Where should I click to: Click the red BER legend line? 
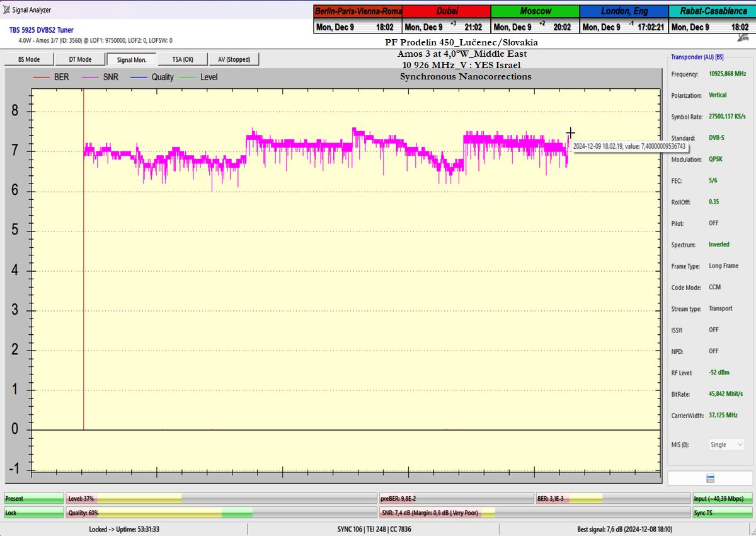pyautogui.click(x=42, y=77)
